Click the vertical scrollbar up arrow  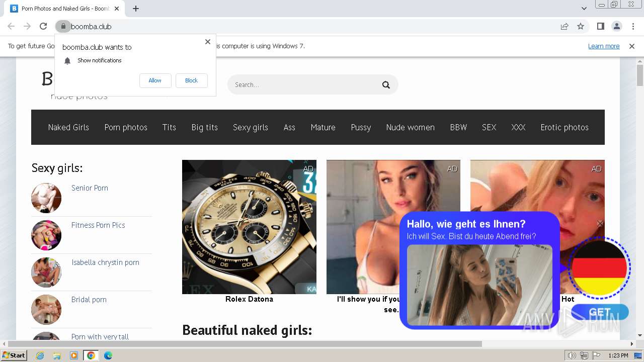tap(640, 61)
